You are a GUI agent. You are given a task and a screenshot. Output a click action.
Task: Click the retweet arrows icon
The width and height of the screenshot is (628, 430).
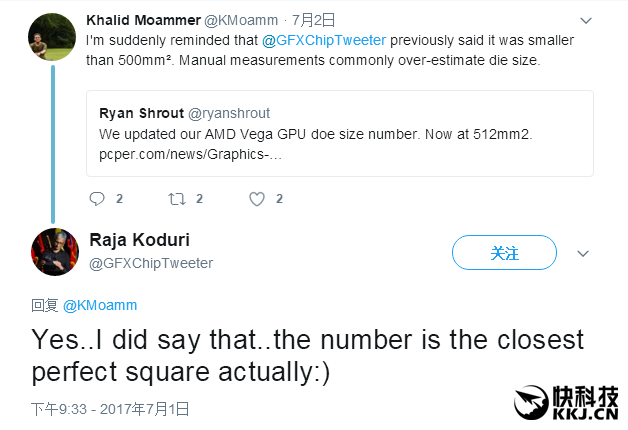(x=178, y=199)
